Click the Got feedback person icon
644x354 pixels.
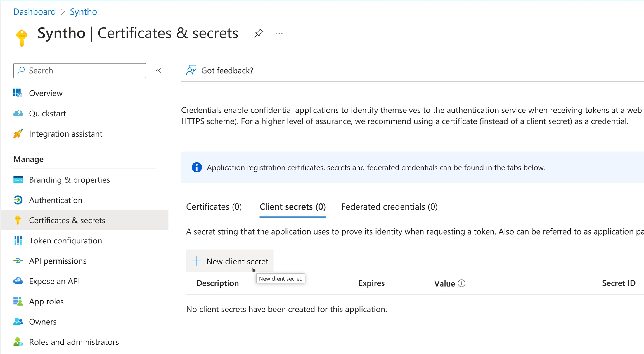pyautogui.click(x=191, y=70)
